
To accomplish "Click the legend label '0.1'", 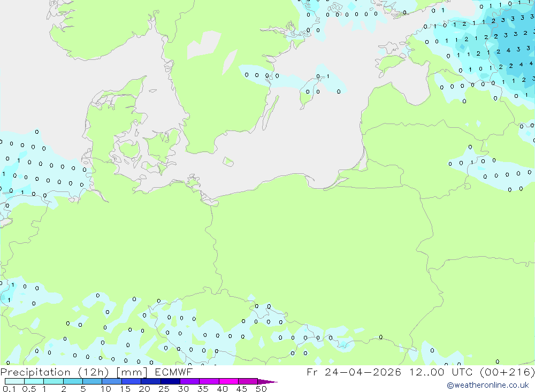I will coord(9,389).
